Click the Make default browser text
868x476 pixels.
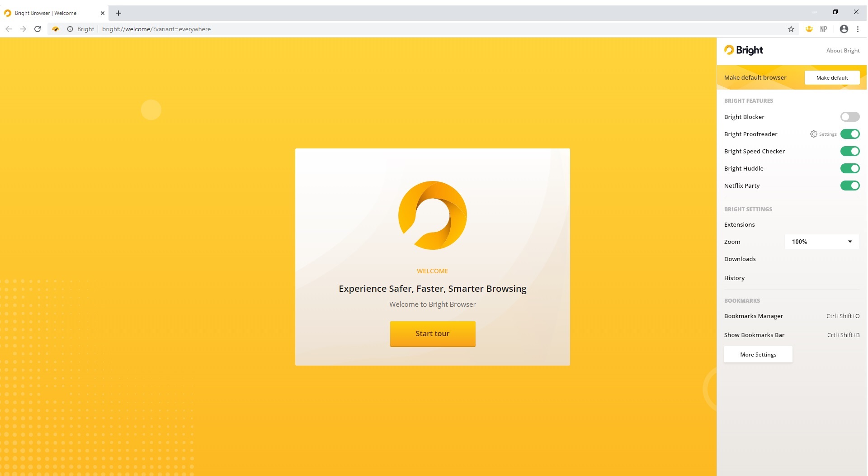pos(755,77)
